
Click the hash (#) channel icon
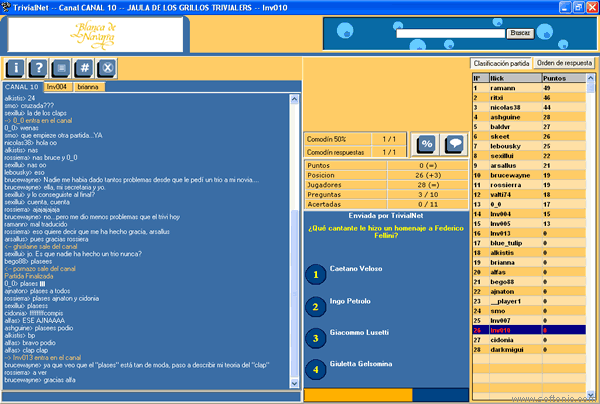(85, 68)
